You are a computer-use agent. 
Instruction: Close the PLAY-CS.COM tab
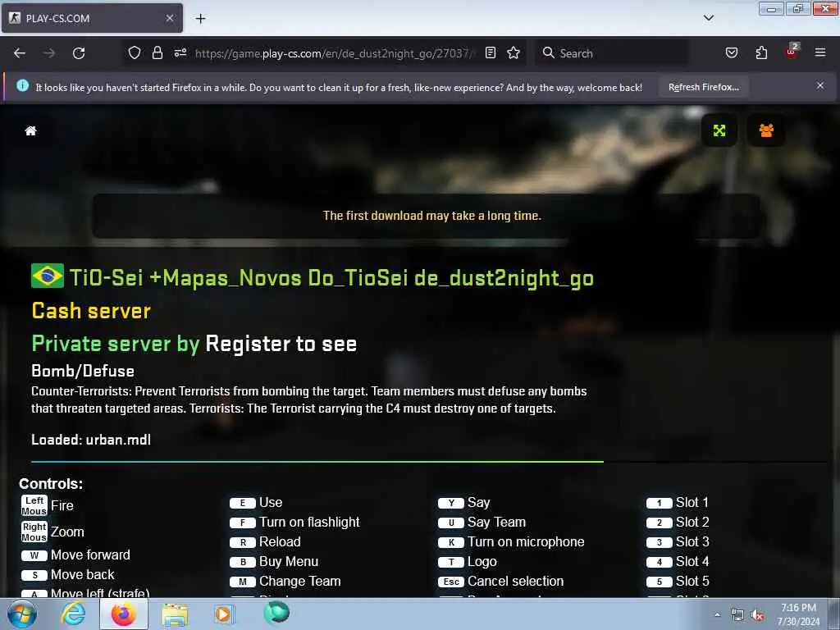(169, 18)
